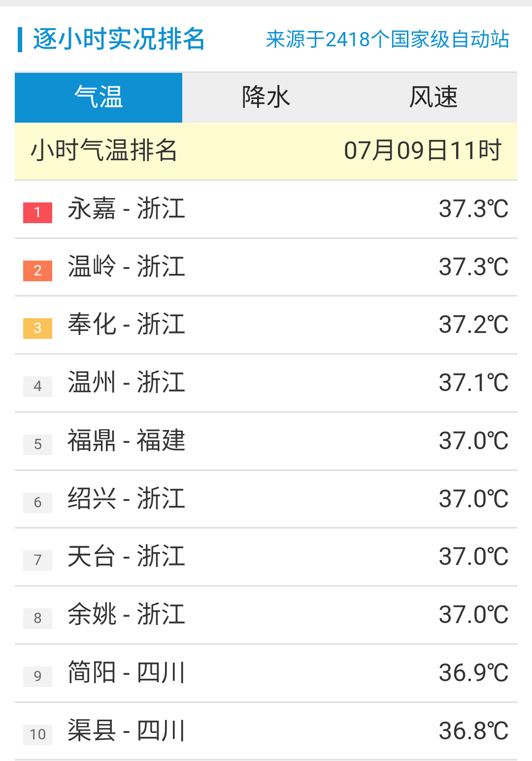Click the yellow rank 3 badge
The height and width of the screenshot is (761, 532).
(37, 329)
